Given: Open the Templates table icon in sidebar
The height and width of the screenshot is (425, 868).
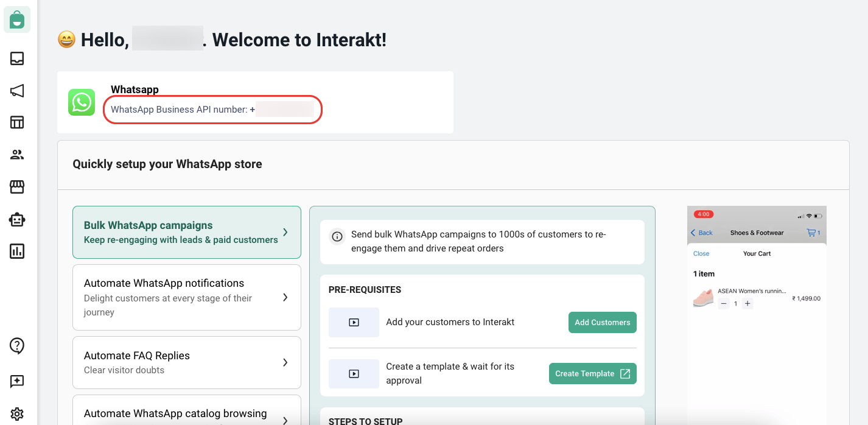Looking at the screenshot, I should coord(17,122).
